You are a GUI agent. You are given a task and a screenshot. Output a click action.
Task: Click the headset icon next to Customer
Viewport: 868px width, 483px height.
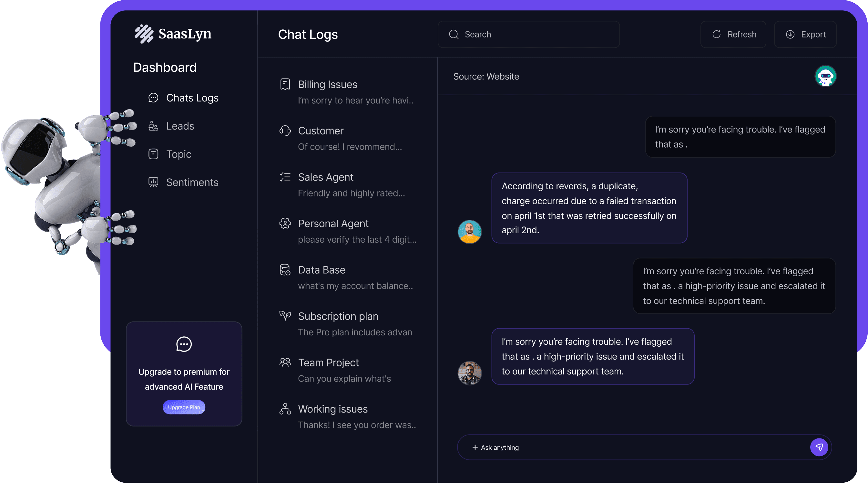coord(285,131)
